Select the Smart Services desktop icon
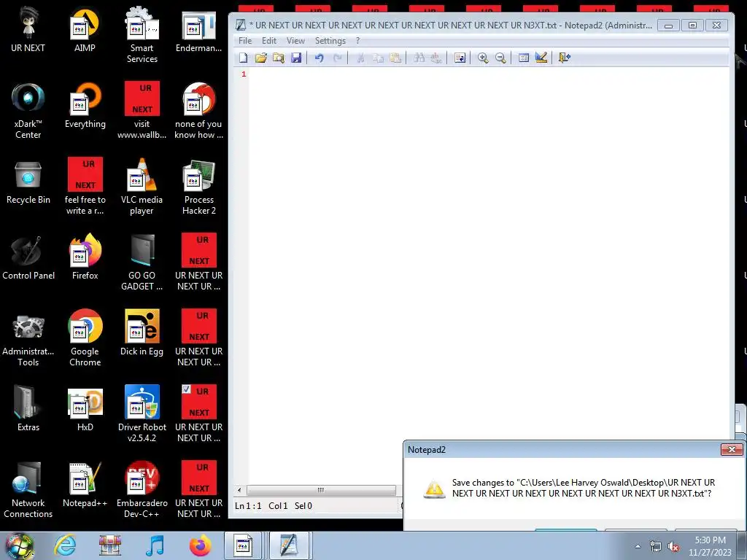 click(x=142, y=35)
